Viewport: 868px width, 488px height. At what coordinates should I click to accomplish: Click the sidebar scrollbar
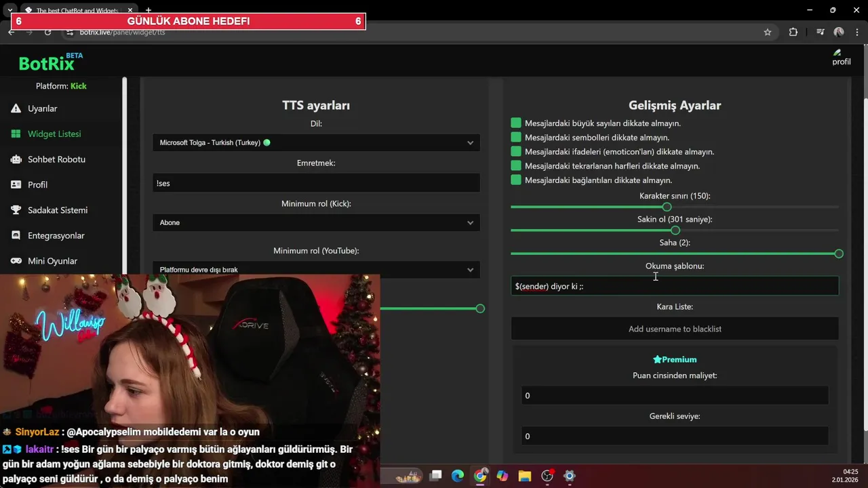click(125, 176)
